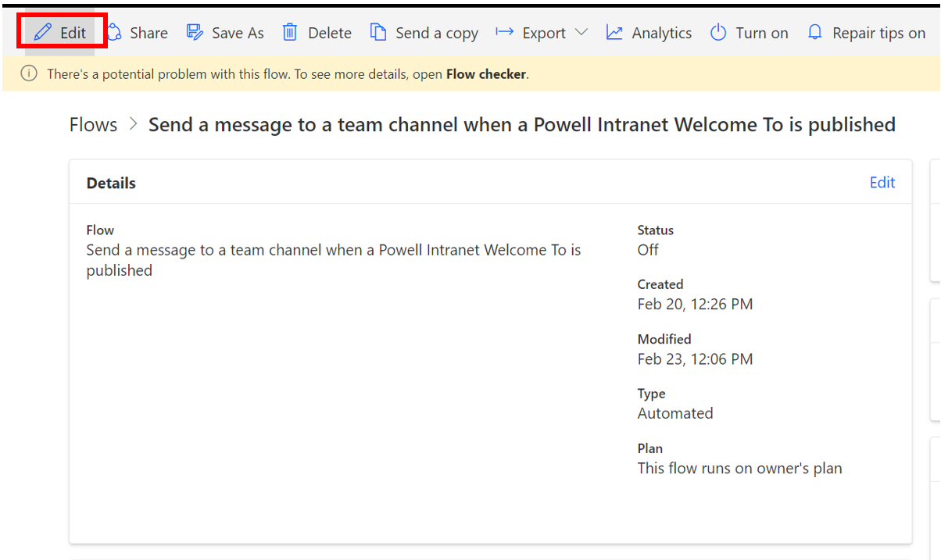Choose the Share command label

coord(148,34)
